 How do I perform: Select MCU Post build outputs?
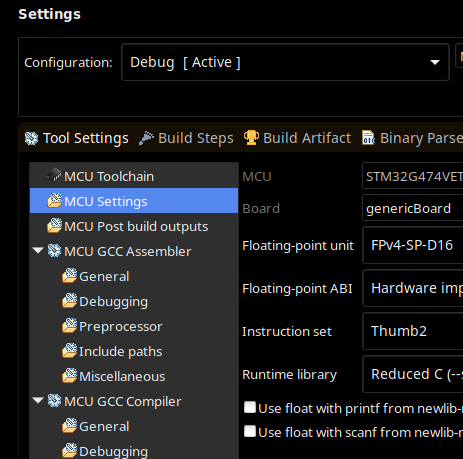136,227
